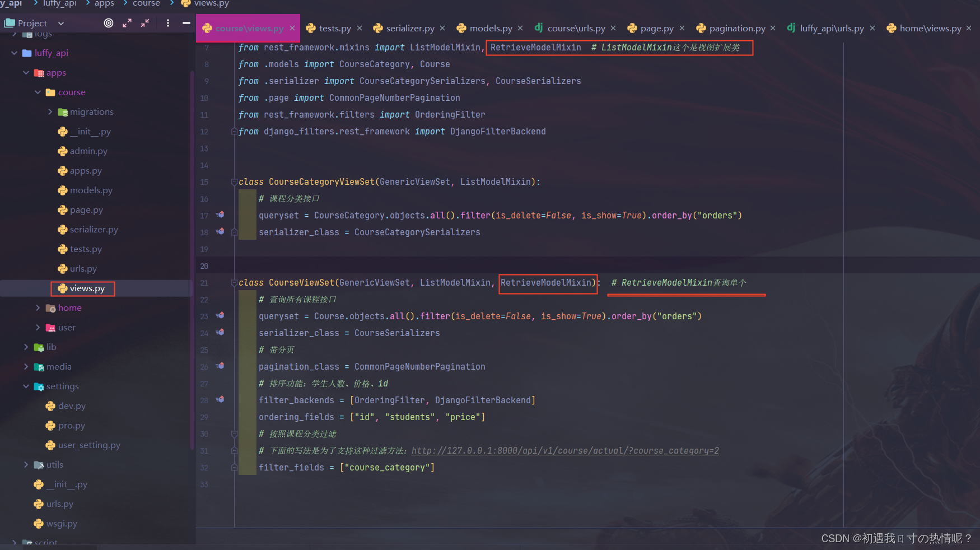The image size is (980, 550).
Task: Click the Collapse All icon in Project panel
Action: [145, 23]
